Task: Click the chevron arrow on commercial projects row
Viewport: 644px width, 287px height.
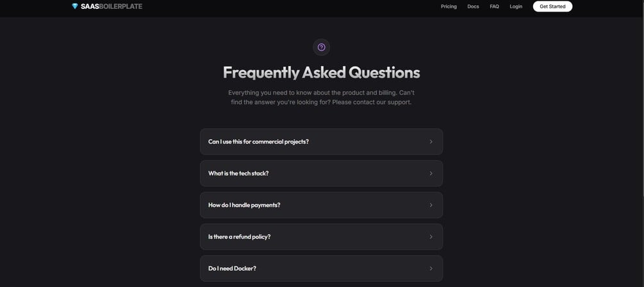Action: 431,142
